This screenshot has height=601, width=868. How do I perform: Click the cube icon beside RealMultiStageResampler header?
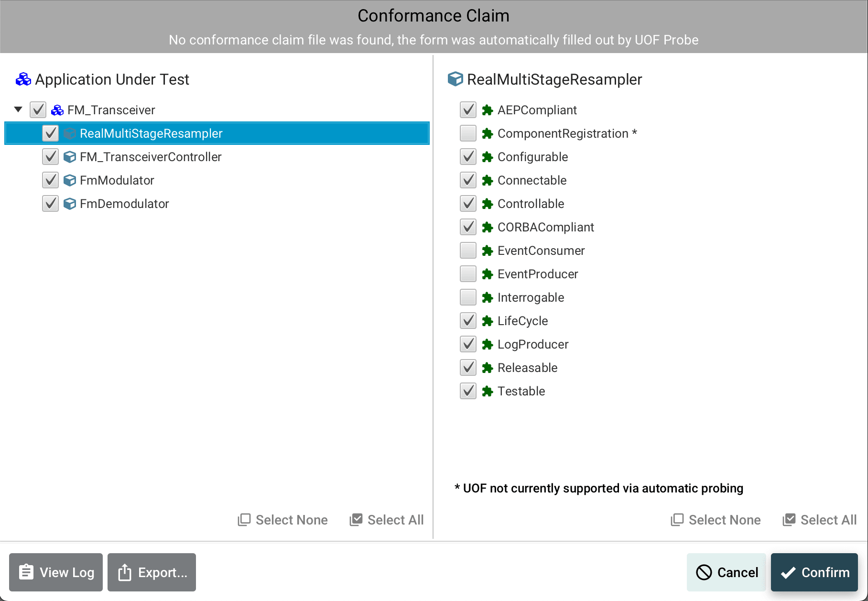point(455,79)
